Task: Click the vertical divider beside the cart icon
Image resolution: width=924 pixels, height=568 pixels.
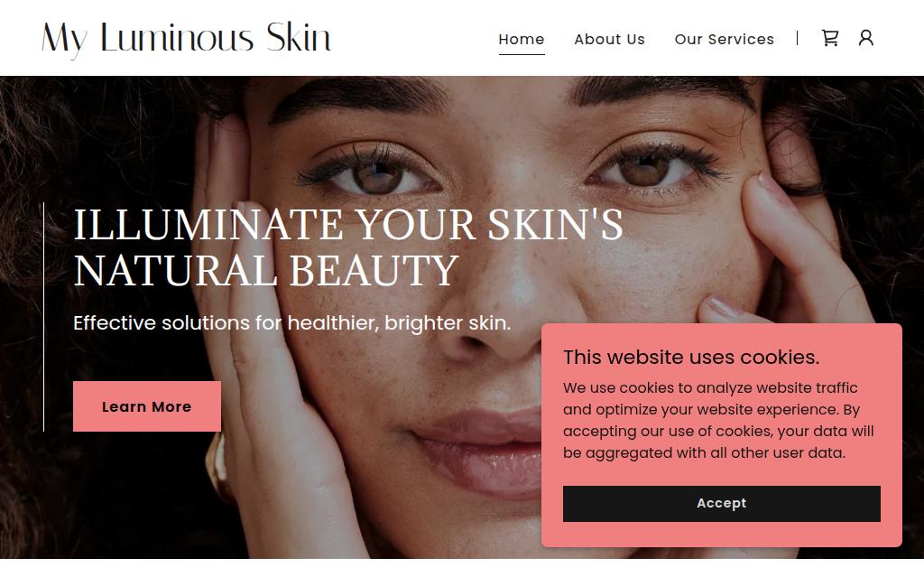Action: coord(798,38)
